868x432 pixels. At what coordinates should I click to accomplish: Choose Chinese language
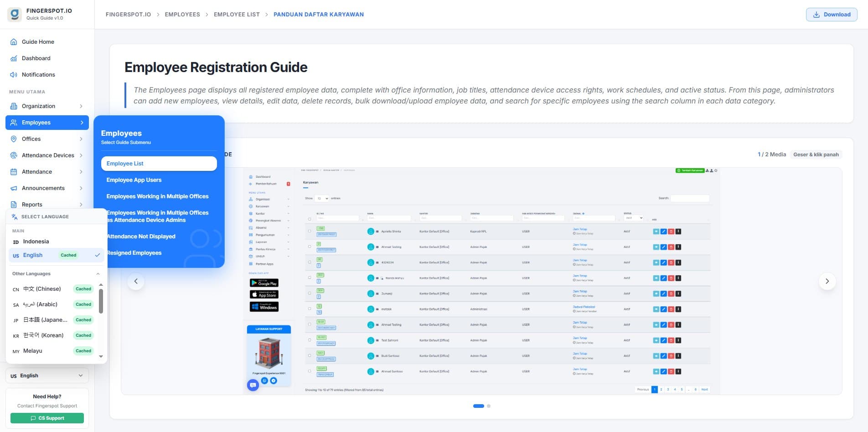(52, 289)
